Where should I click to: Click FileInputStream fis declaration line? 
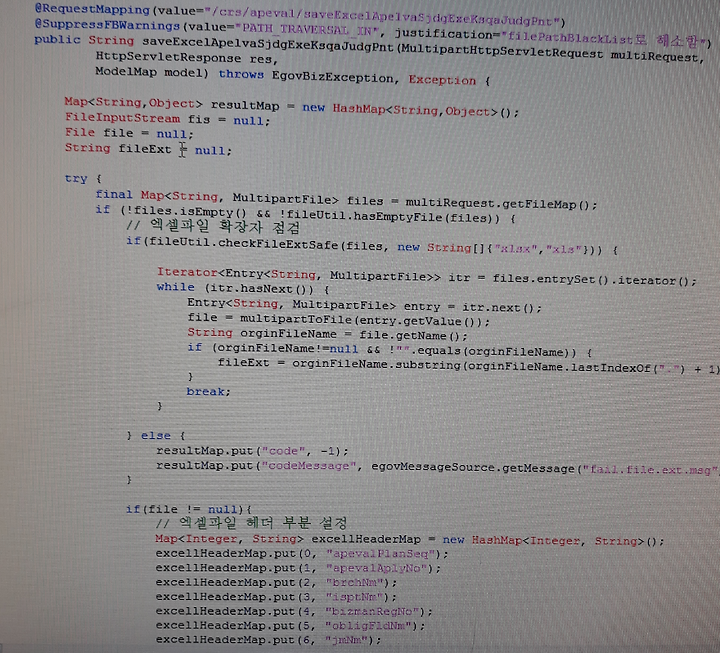[x=167, y=119]
